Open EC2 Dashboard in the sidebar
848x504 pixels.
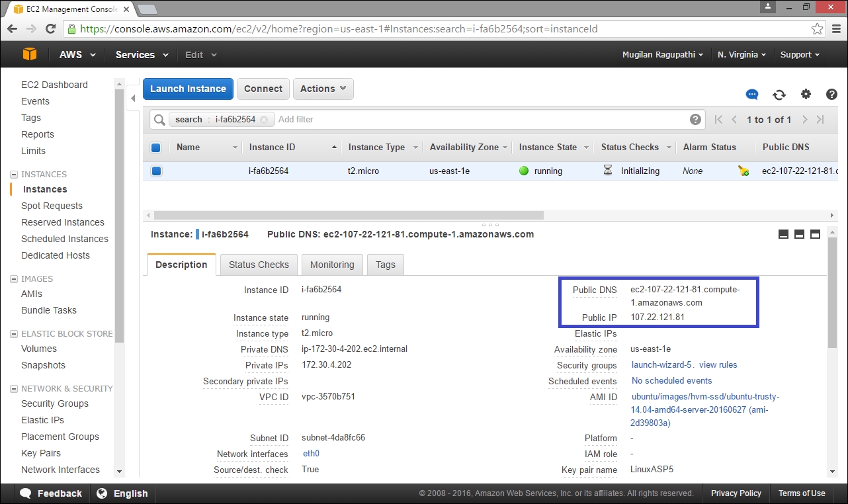[54, 85]
